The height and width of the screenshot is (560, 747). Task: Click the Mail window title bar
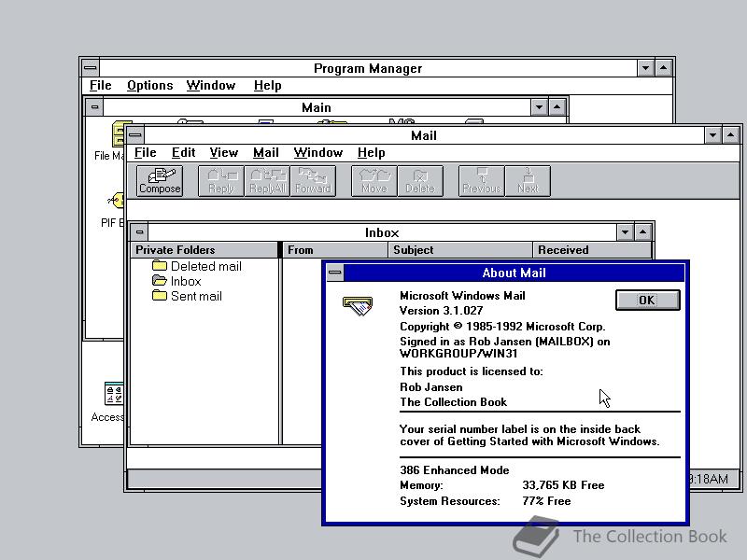[x=424, y=135]
